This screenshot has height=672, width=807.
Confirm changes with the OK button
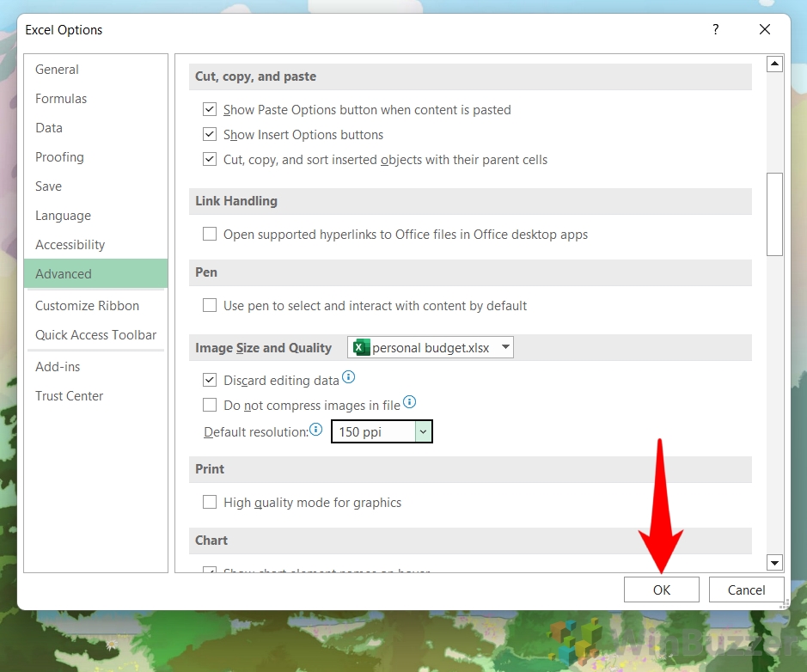click(x=662, y=590)
